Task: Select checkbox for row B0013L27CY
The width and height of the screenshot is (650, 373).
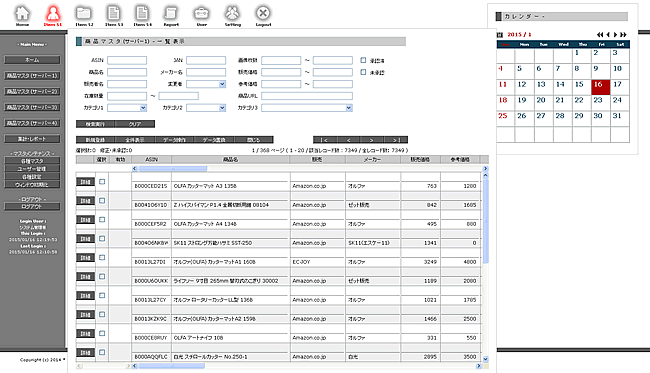Action: (102, 295)
